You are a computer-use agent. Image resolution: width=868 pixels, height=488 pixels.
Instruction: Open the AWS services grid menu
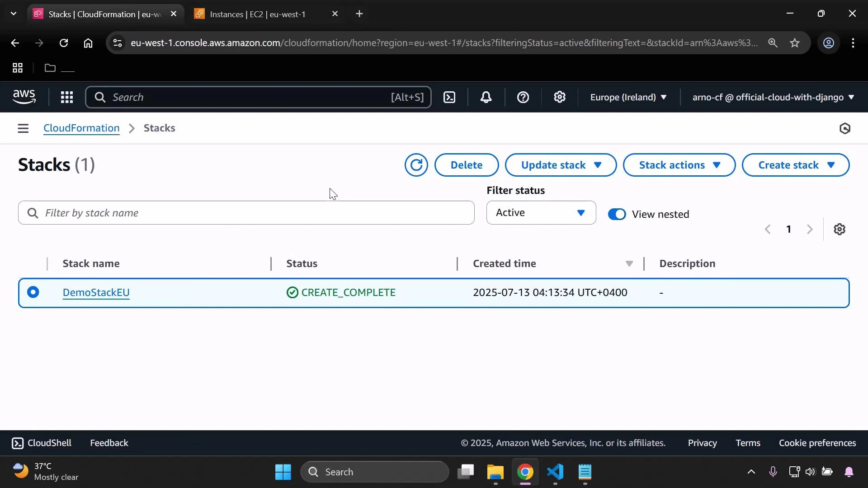coord(66,97)
